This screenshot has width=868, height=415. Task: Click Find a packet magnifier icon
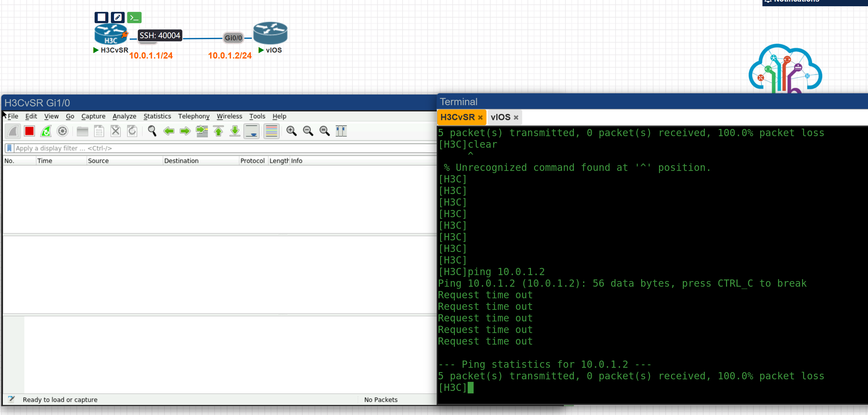tap(152, 131)
